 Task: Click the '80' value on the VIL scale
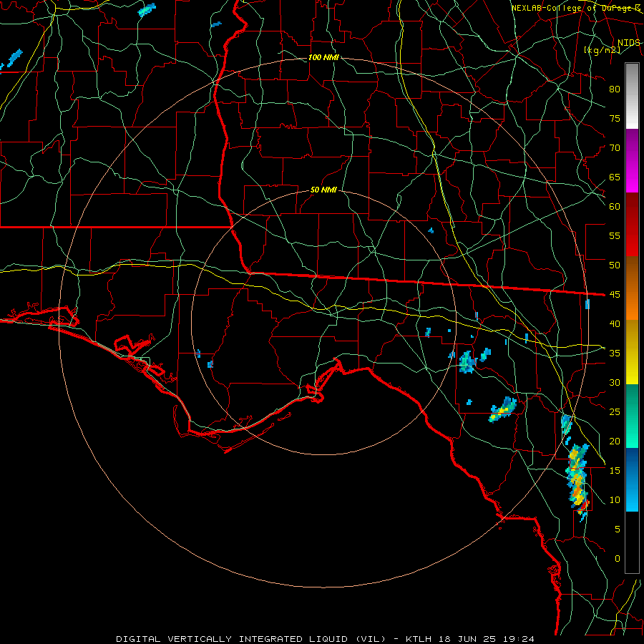point(615,89)
